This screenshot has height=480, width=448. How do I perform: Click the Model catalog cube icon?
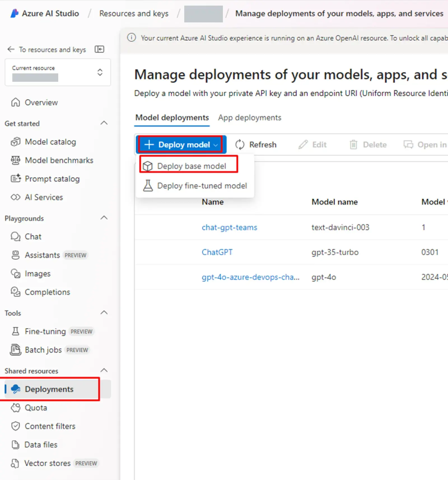[x=16, y=142]
